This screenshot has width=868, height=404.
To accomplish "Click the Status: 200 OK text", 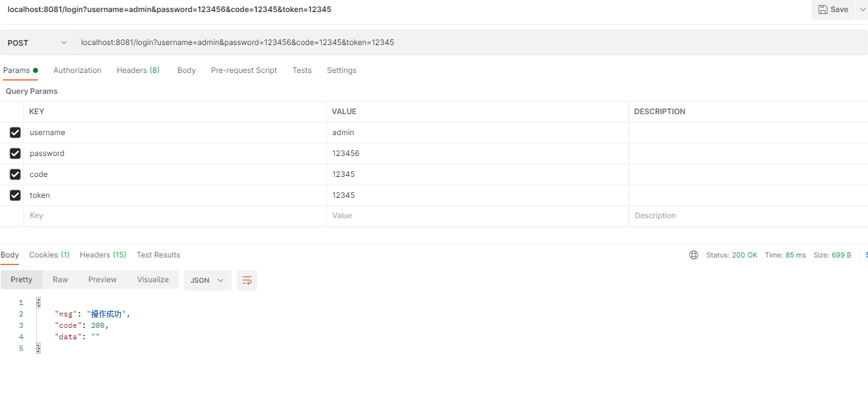I will [732, 255].
